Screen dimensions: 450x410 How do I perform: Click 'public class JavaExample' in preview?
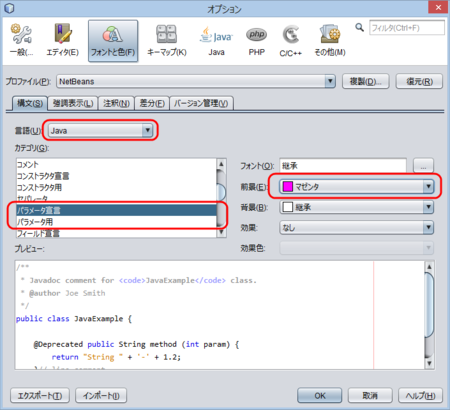[x=69, y=319]
